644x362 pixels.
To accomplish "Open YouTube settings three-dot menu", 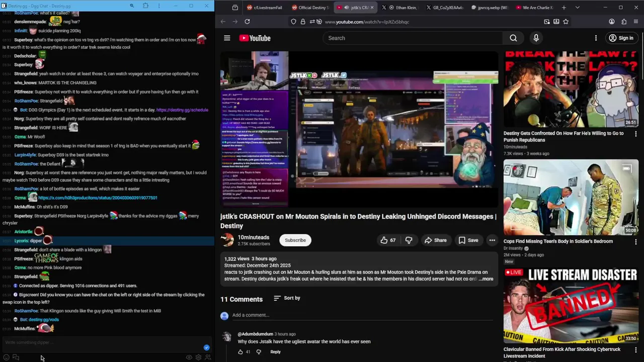I will click(x=596, y=38).
